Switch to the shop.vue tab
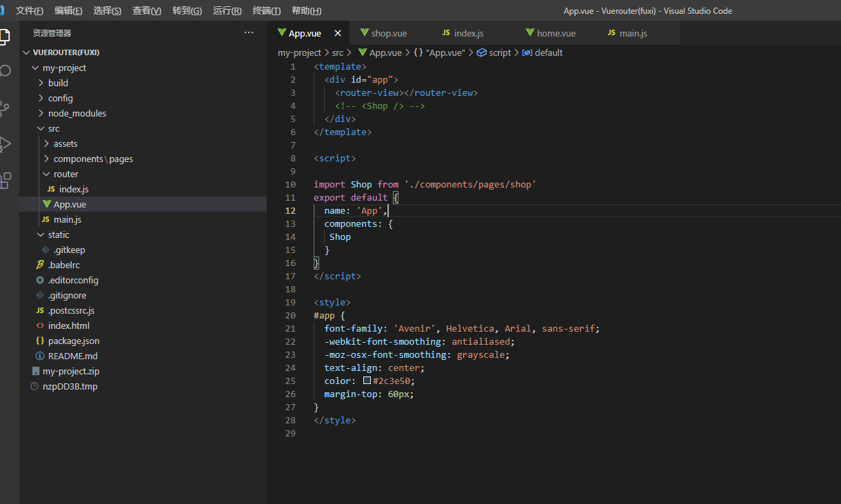This screenshot has width=841, height=504. pyautogui.click(x=389, y=33)
